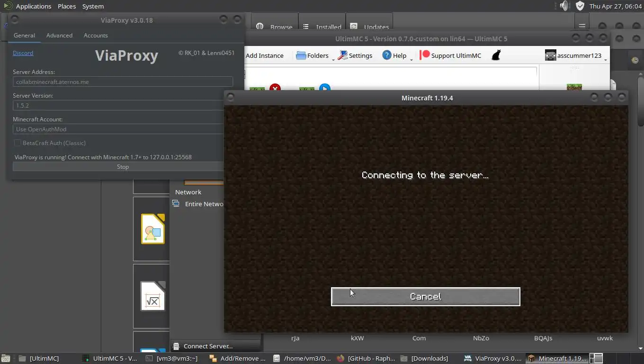This screenshot has width=644, height=364.
Task: Expand the Help dropdown arrow
Action: 411,60
